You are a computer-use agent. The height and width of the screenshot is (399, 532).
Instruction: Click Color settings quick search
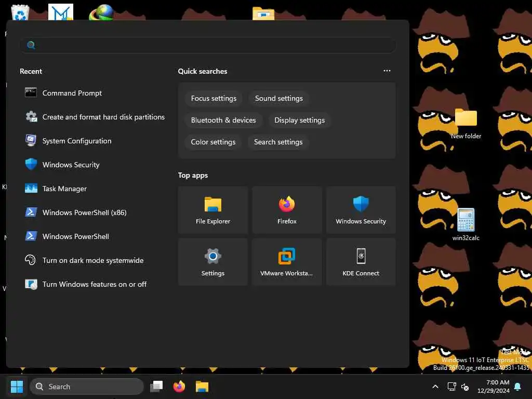coord(213,142)
